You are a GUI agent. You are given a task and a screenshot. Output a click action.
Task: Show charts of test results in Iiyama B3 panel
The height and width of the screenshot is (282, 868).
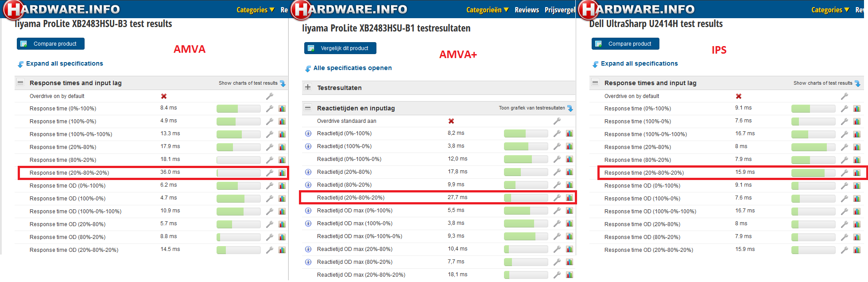[252, 83]
